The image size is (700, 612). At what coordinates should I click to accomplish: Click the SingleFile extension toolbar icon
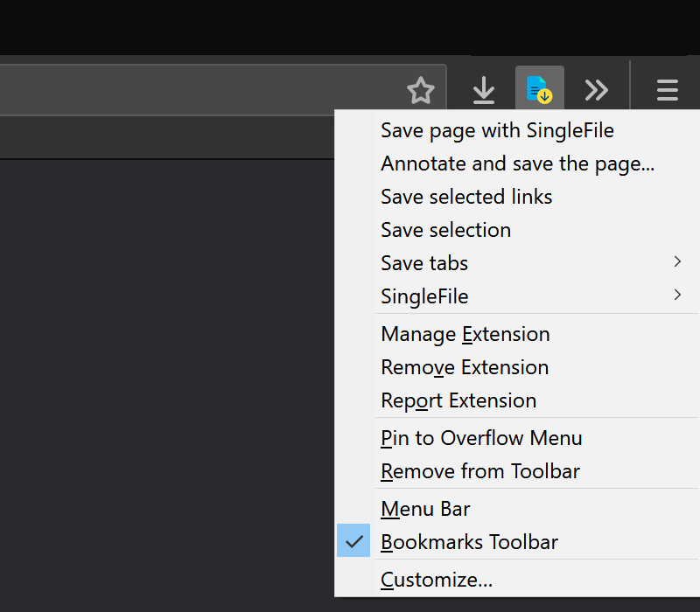coord(539,90)
